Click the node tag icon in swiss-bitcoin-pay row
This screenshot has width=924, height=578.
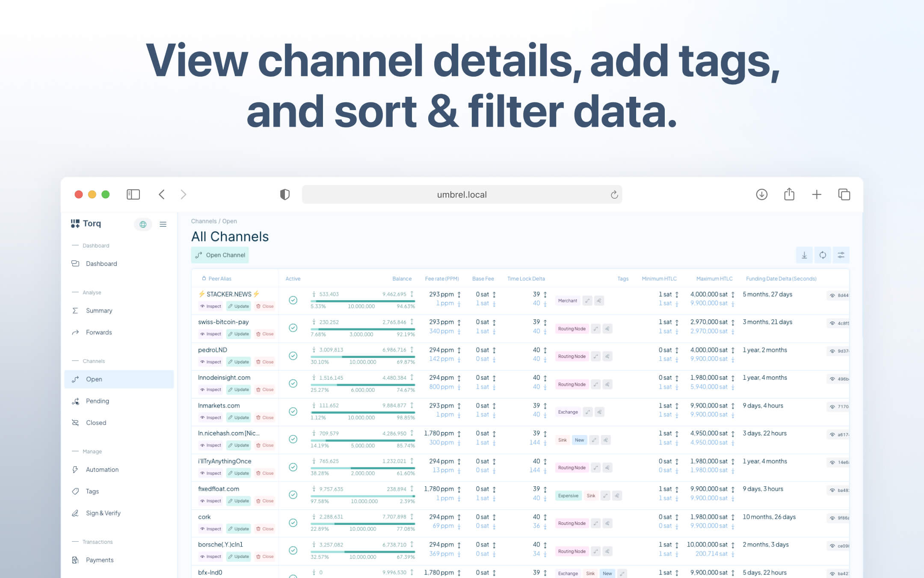click(607, 329)
